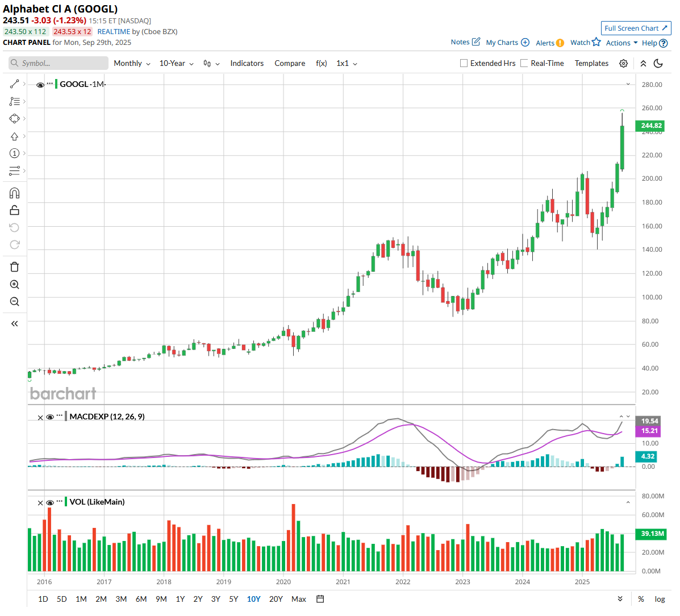Collapse header with double-up chevron
Image resolution: width=680 pixels, height=616 pixels.
[643, 63]
